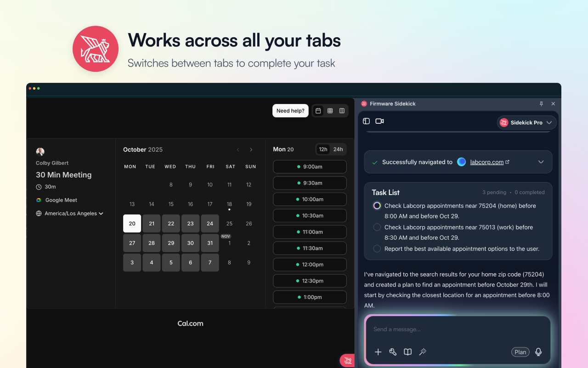Screen dimensions: 588x368
Task: Pick the 9:00am time slot
Action: (310, 167)
